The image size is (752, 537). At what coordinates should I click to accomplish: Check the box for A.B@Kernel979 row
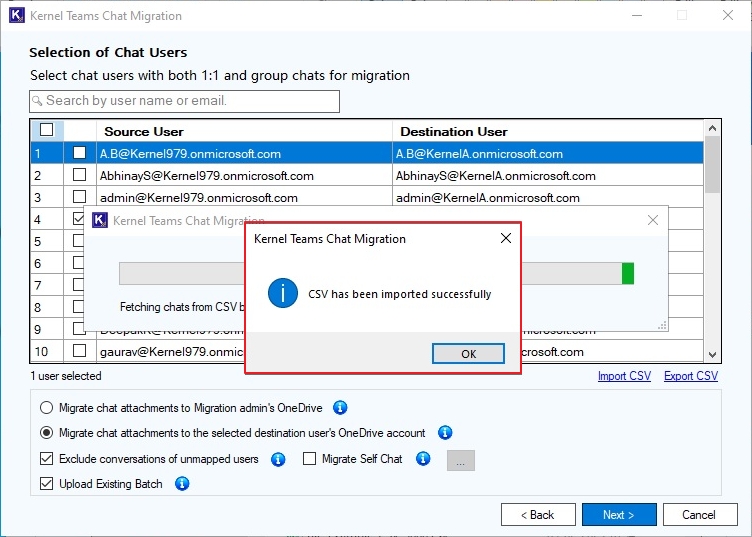pos(80,153)
